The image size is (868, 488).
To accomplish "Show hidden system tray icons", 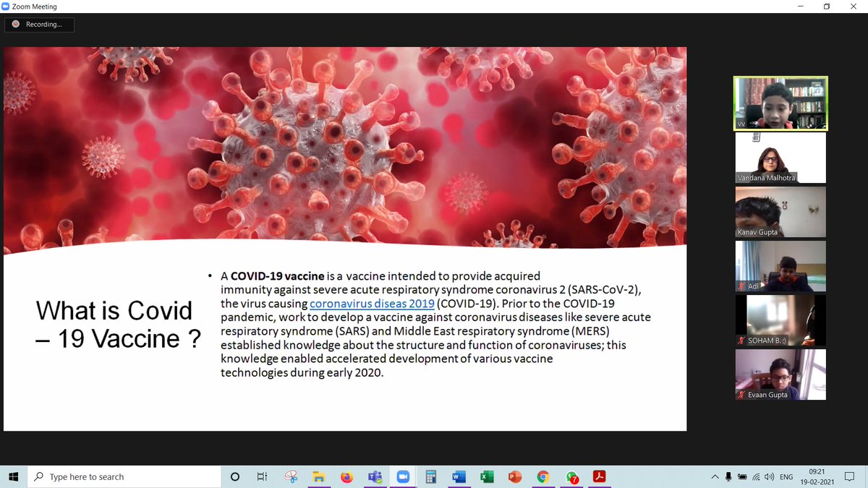I will tap(715, 476).
